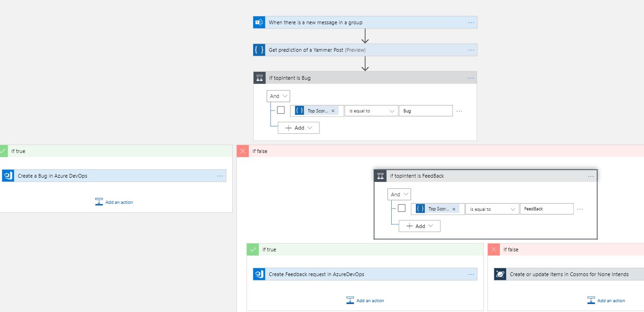
Task: Click the LUIS braces icon on Get prediction step
Action: pyautogui.click(x=259, y=50)
